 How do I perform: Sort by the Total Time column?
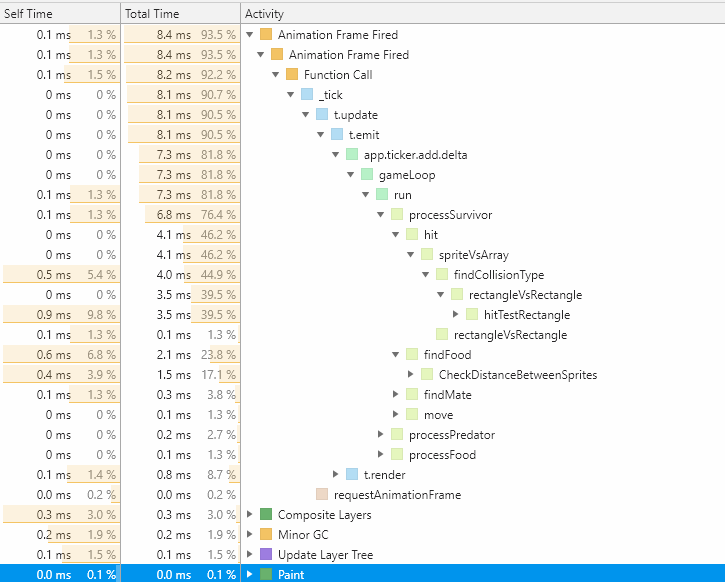pos(152,14)
